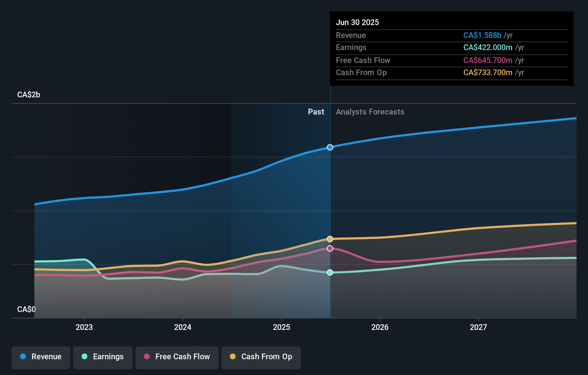Click the pink Free Cash Flow legend dot
The image size is (588, 375).
click(147, 357)
